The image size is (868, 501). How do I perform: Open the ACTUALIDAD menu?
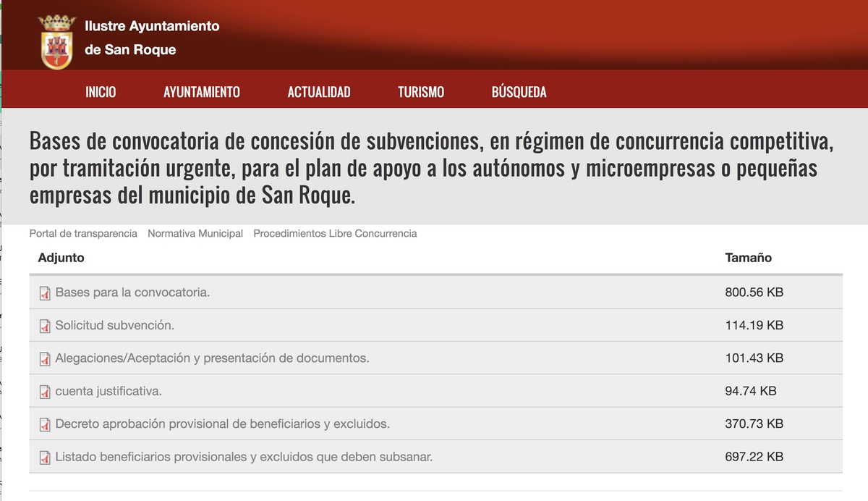point(319,92)
